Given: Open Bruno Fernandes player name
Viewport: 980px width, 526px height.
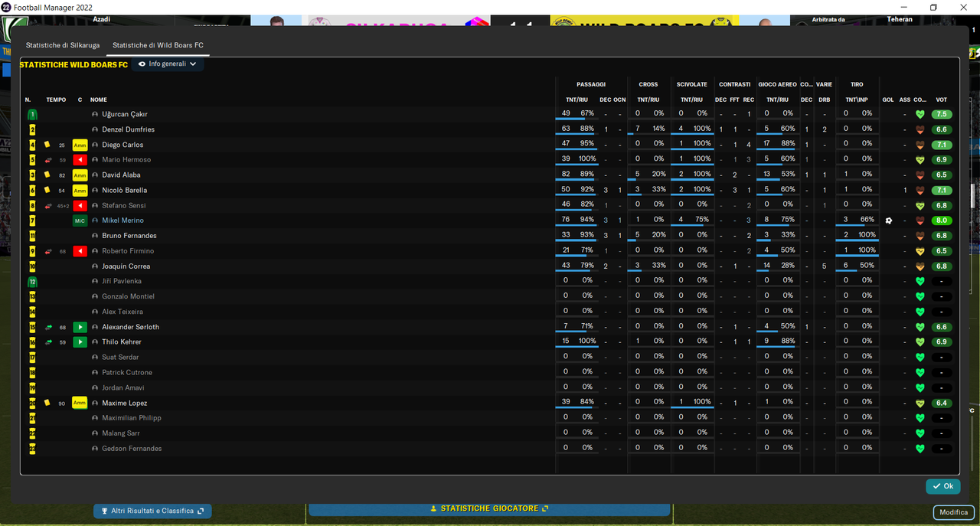Looking at the screenshot, I should click(x=129, y=236).
